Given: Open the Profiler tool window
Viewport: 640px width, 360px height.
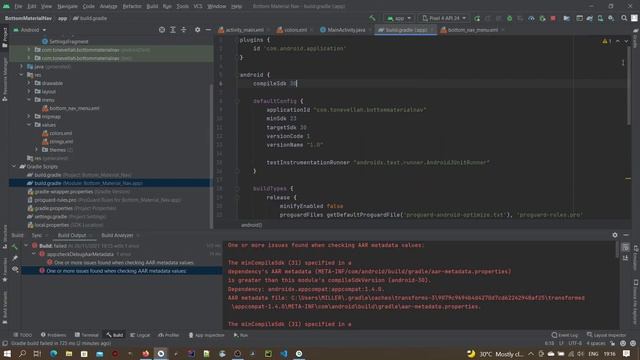Looking at the screenshot, I should [169, 335].
